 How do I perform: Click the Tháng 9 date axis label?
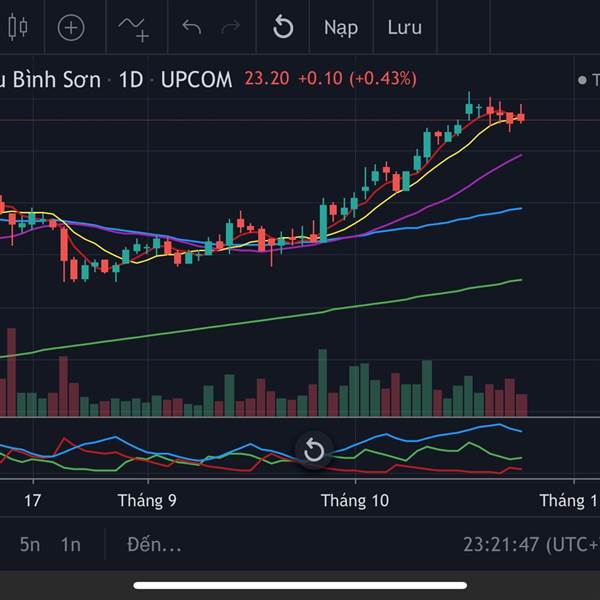147,501
